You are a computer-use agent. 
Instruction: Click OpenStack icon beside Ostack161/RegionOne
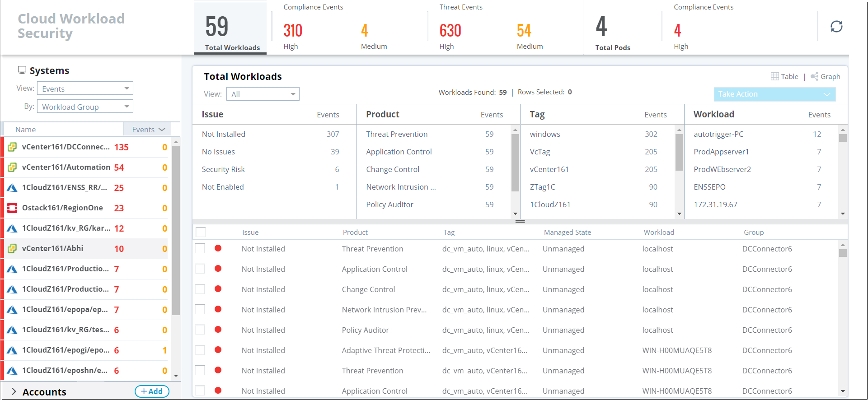[12, 208]
